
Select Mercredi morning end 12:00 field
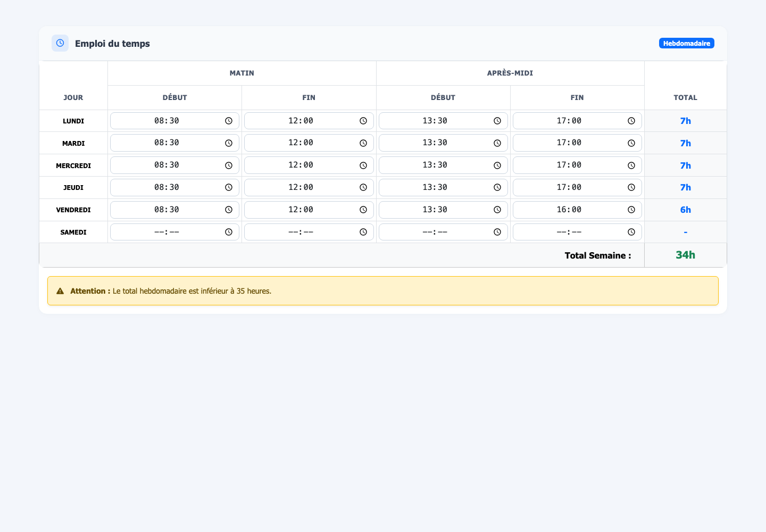click(309, 165)
